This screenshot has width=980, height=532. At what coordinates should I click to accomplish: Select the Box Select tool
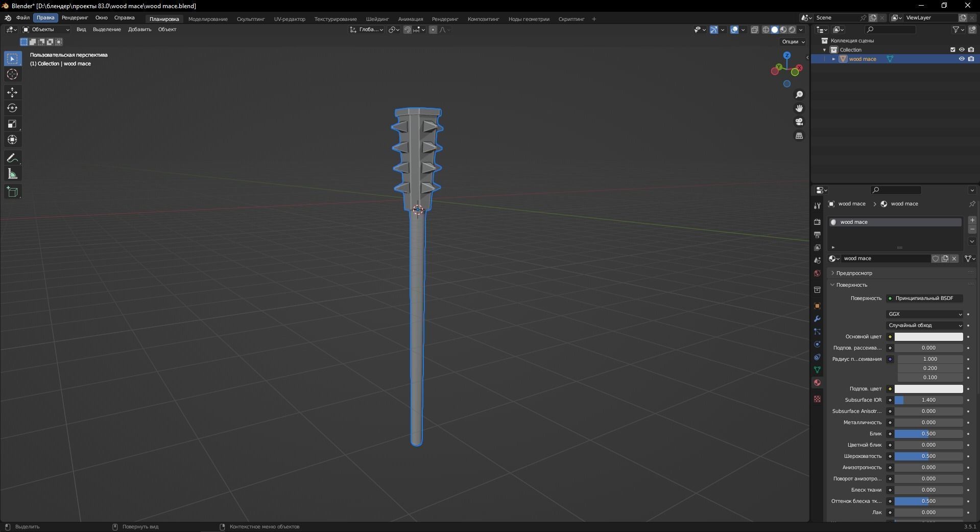click(12, 59)
